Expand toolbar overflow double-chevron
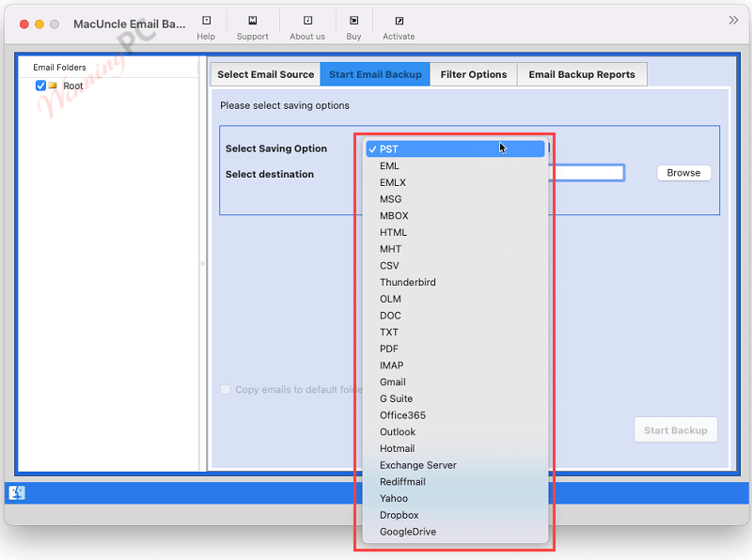The width and height of the screenshot is (752, 560). pos(733,20)
